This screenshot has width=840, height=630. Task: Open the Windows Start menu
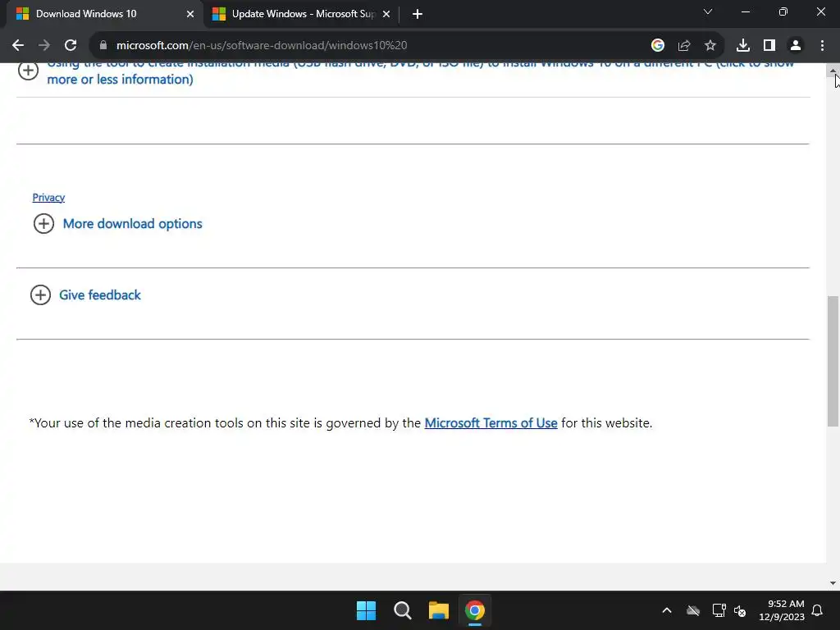(367, 610)
